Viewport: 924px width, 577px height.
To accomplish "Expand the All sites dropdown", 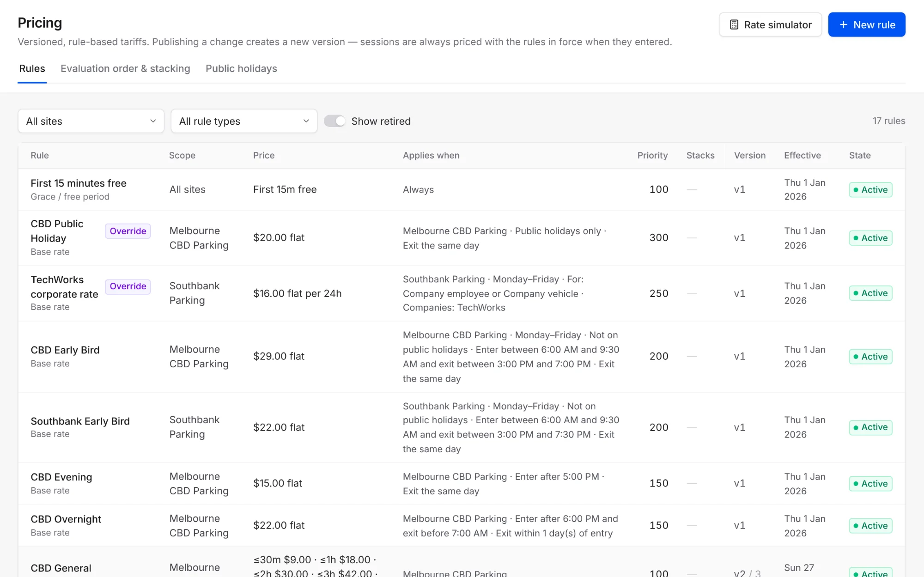I will tap(91, 121).
